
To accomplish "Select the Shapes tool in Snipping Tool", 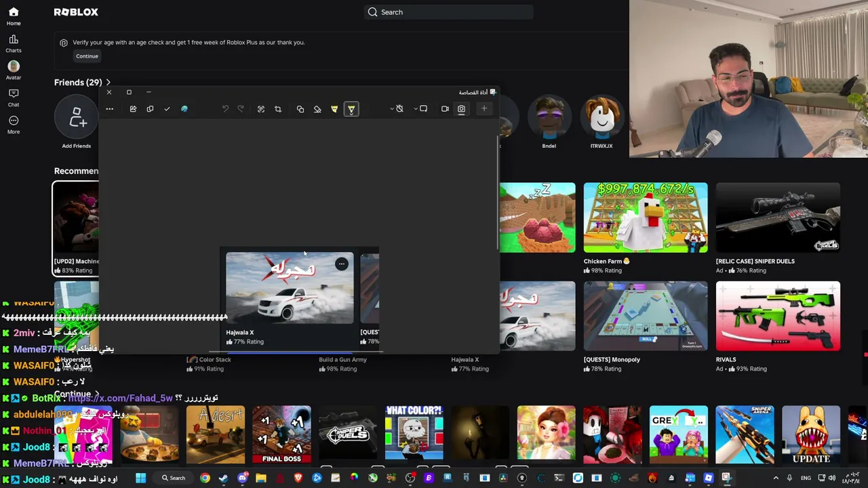I will point(300,109).
